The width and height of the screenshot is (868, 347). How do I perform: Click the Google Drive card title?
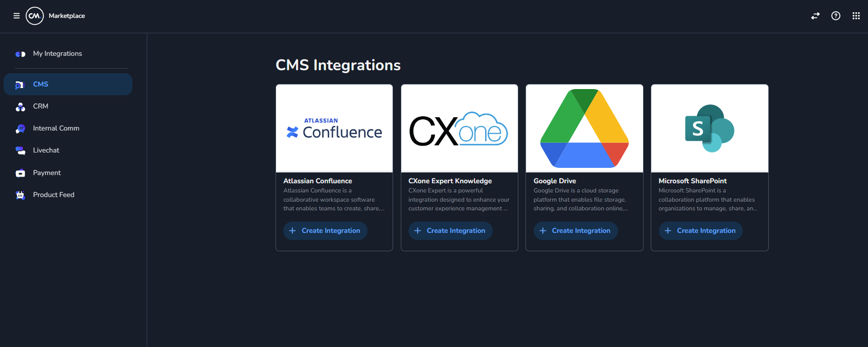pyautogui.click(x=555, y=181)
